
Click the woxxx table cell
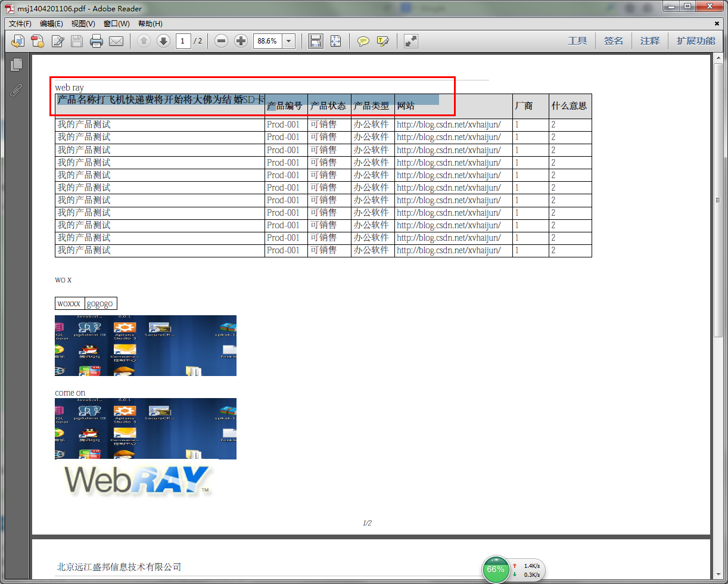[x=70, y=303]
